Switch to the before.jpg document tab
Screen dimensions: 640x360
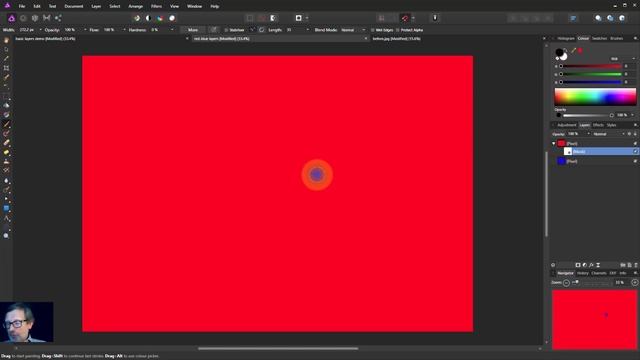[x=396, y=39]
